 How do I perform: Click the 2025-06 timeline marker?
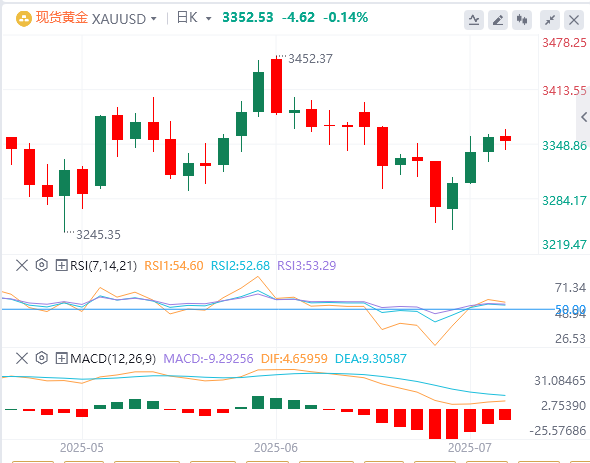click(x=276, y=448)
